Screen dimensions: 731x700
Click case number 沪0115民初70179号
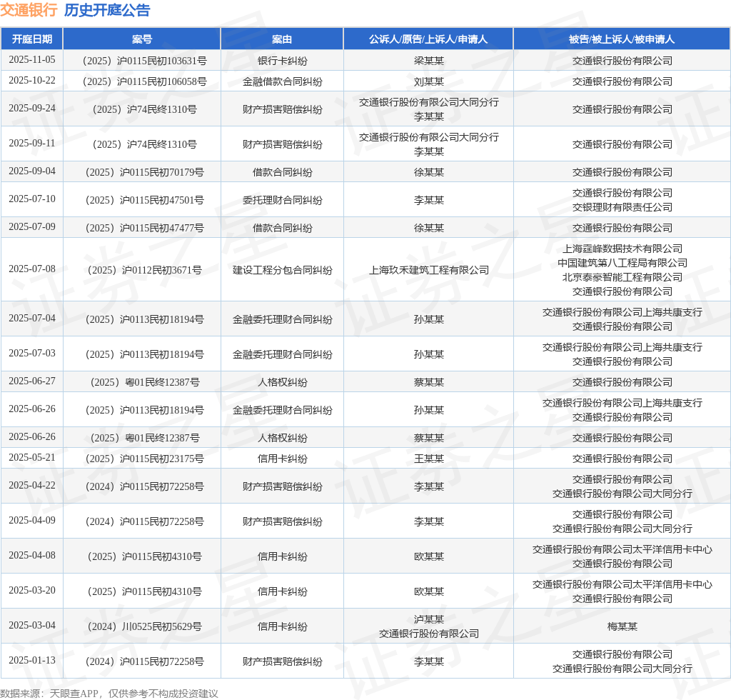144,173
